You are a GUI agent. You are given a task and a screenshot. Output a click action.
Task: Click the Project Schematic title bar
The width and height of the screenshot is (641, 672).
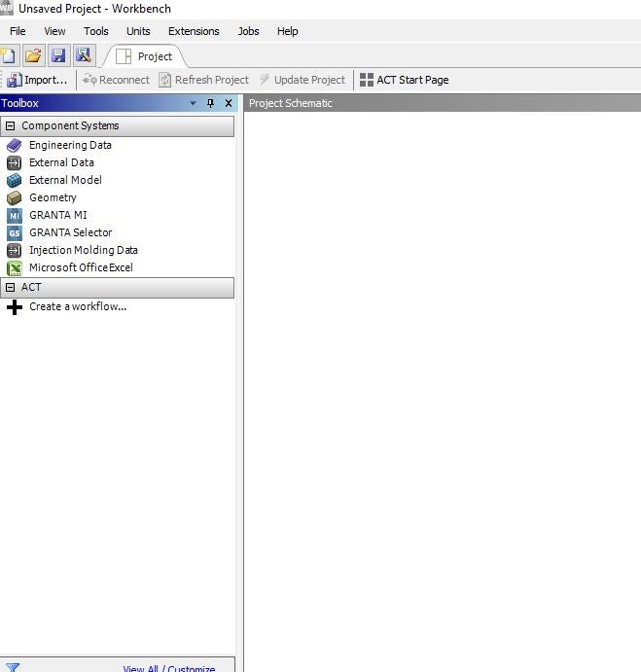click(x=442, y=103)
